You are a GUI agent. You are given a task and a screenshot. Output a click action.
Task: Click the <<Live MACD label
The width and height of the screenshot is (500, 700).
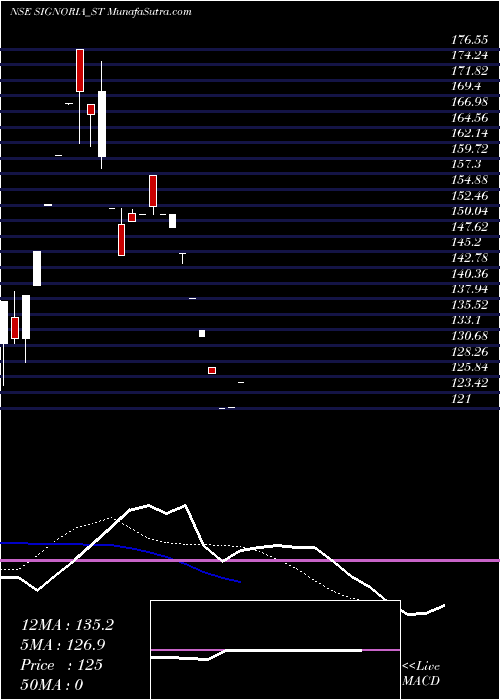pyautogui.click(x=421, y=674)
